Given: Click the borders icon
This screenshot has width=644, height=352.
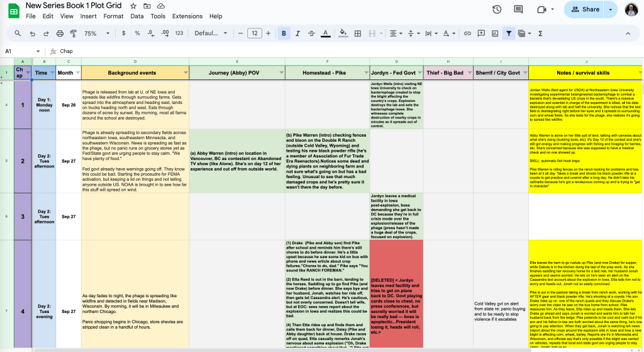Looking at the screenshot, I should (357, 33).
